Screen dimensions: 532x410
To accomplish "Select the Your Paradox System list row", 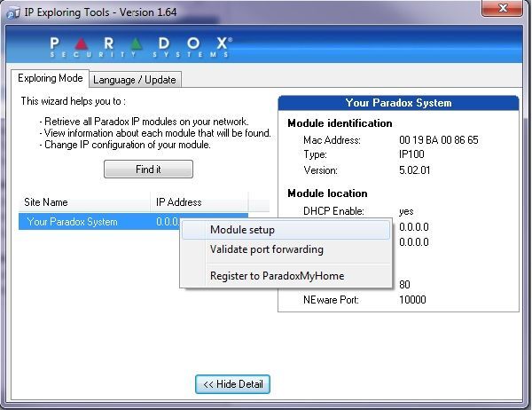I will [73, 222].
